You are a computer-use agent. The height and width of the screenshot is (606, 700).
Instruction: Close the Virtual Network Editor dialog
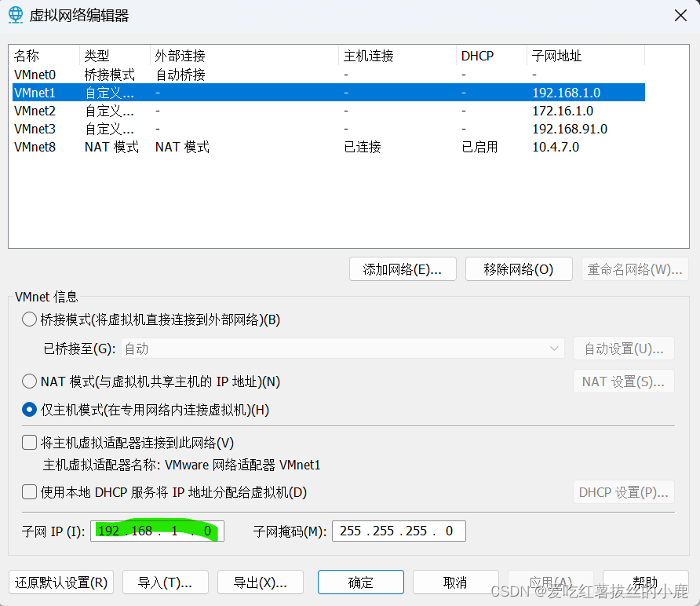pos(680,16)
